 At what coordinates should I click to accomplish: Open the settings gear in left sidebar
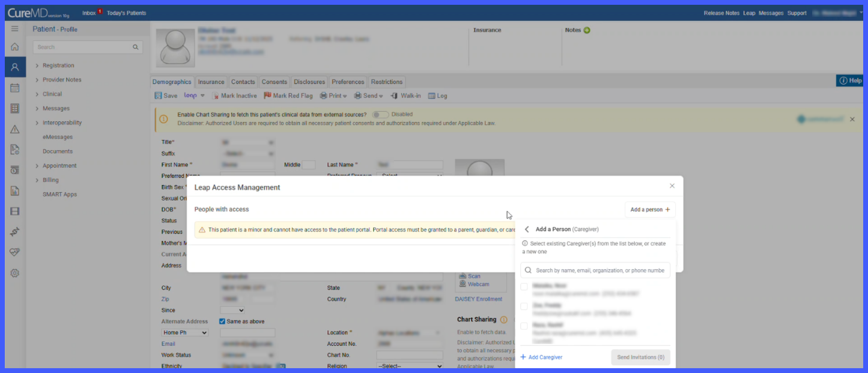pyautogui.click(x=15, y=273)
